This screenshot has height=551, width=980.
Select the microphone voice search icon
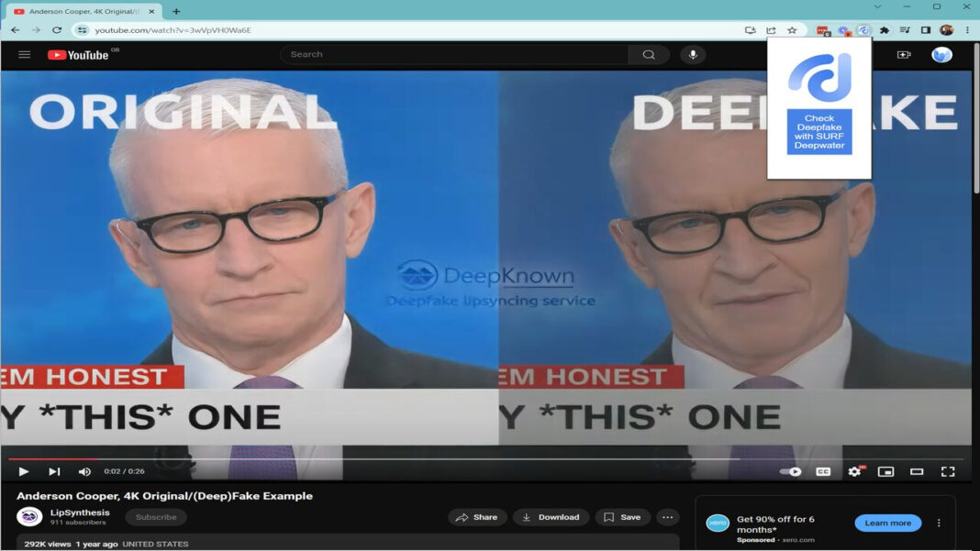coord(693,54)
